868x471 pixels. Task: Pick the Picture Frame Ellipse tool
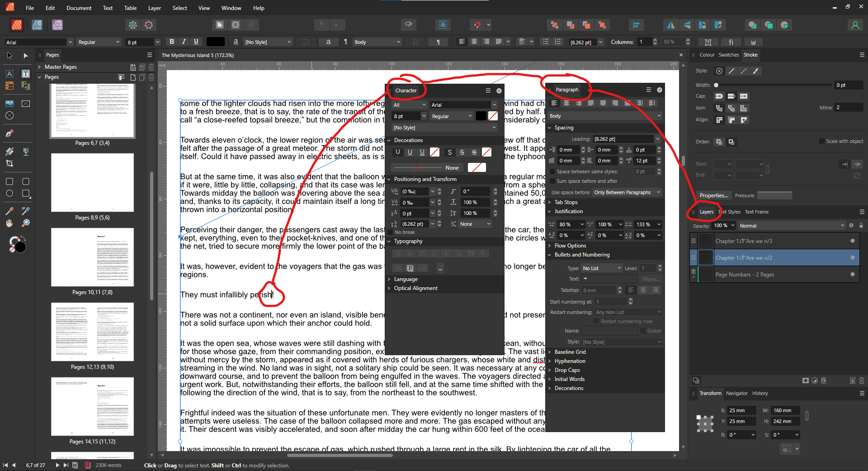[x=9, y=115]
